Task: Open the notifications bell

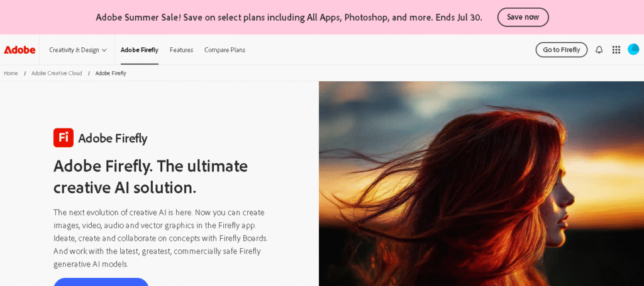Action: coord(599,50)
